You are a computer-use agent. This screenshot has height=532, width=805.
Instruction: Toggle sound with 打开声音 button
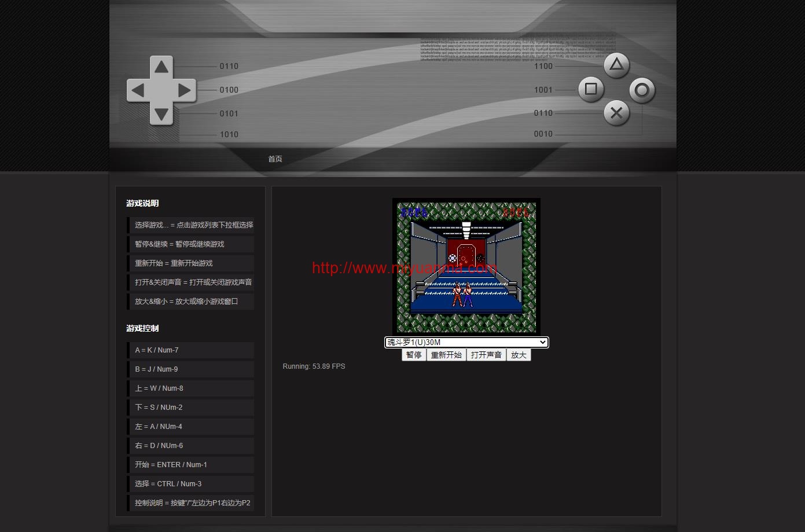point(486,355)
